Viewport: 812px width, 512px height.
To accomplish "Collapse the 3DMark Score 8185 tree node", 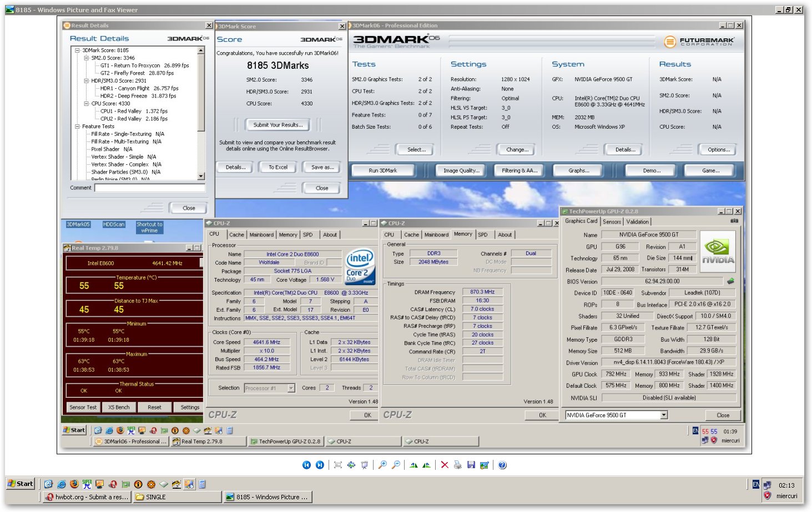I will [77, 50].
